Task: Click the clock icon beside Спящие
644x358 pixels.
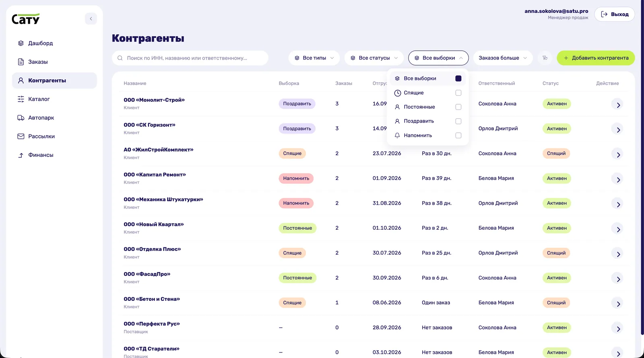Action: click(397, 93)
